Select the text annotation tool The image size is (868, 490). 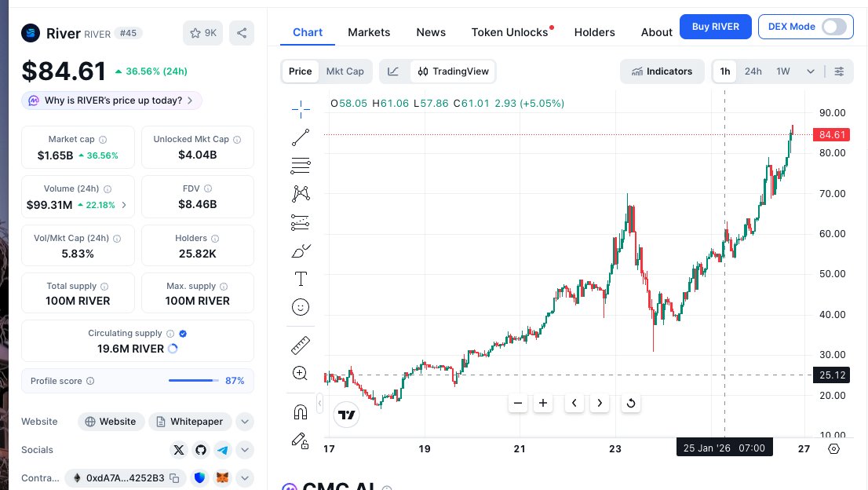(x=301, y=279)
